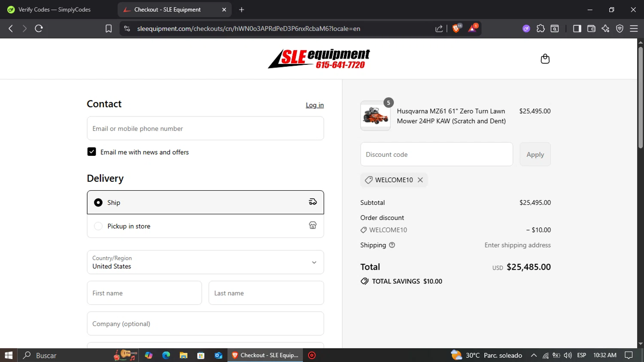Click the 10:32 AM clock
The image size is (644, 362).
[605, 355]
